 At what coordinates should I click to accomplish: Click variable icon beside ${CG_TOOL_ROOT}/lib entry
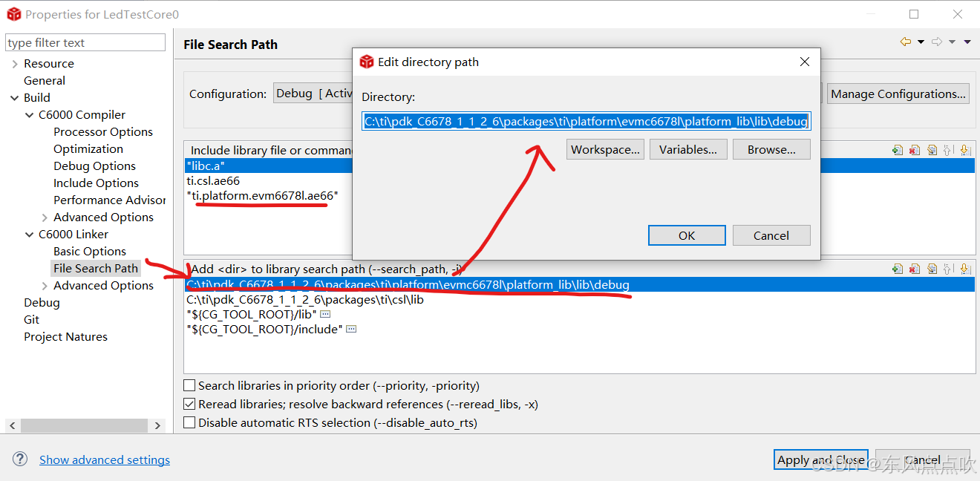tap(324, 315)
